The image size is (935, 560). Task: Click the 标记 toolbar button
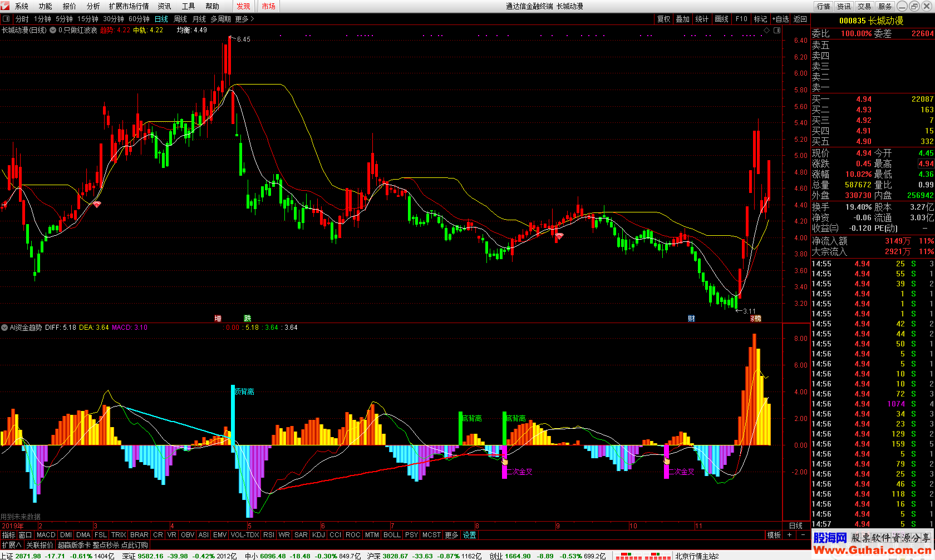(761, 19)
